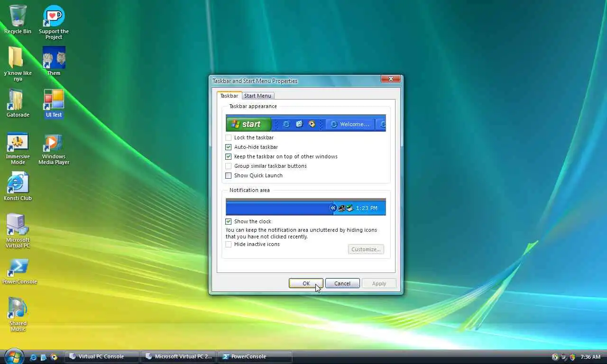The image size is (607, 364).
Task: Select the 'y'know like nya' folder
Action: coord(18,64)
